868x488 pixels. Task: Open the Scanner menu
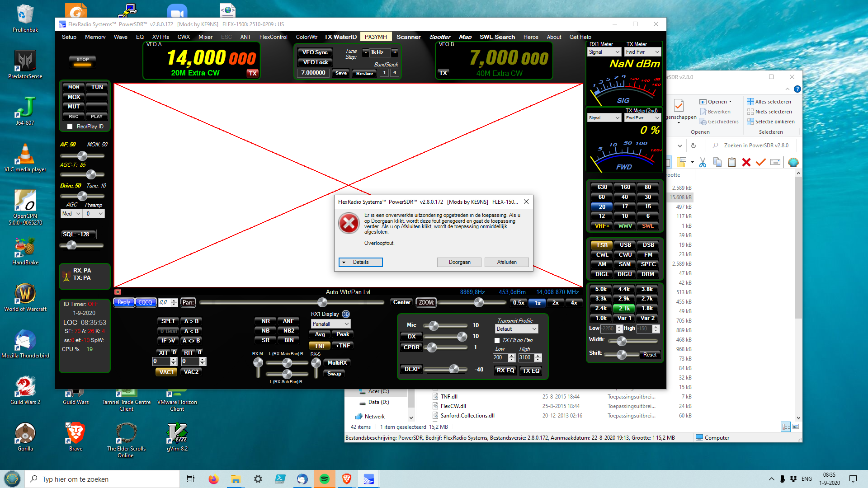point(409,37)
